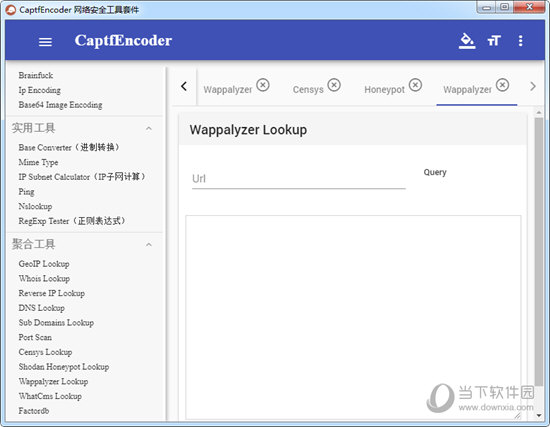Close the first Wappalyzer tab
This screenshot has height=427, width=550.
point(263,85)
